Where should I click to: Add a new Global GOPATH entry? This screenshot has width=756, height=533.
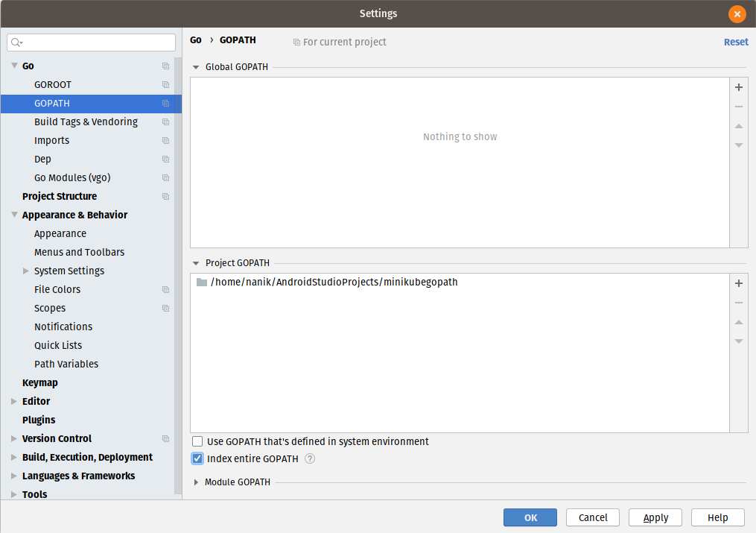[738, 87]
